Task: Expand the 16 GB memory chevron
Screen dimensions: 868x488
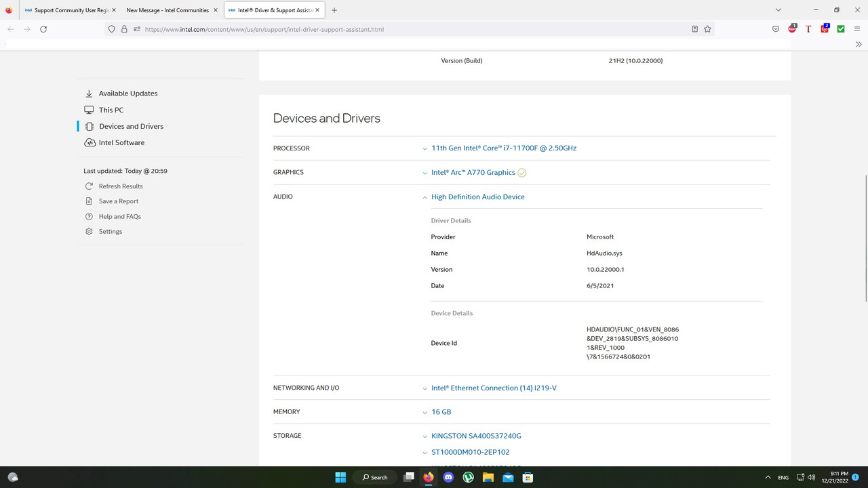Action: tap(425, 412)
